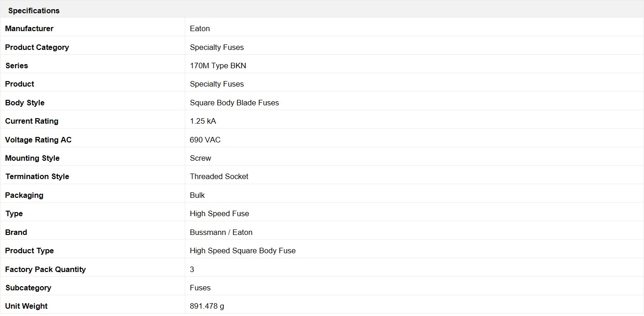Click the 1.25 kA current rating

pos(203,121)
